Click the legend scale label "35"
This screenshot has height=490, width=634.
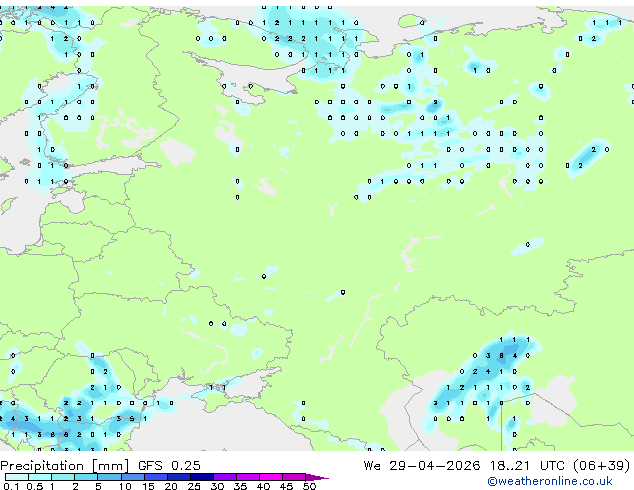point(240,486)
